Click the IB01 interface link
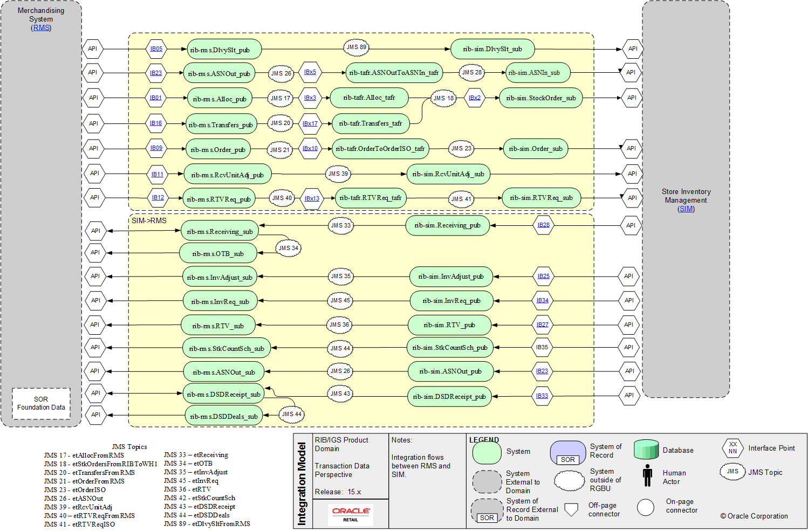Screen dimensions: 808x532 point(156,98)
